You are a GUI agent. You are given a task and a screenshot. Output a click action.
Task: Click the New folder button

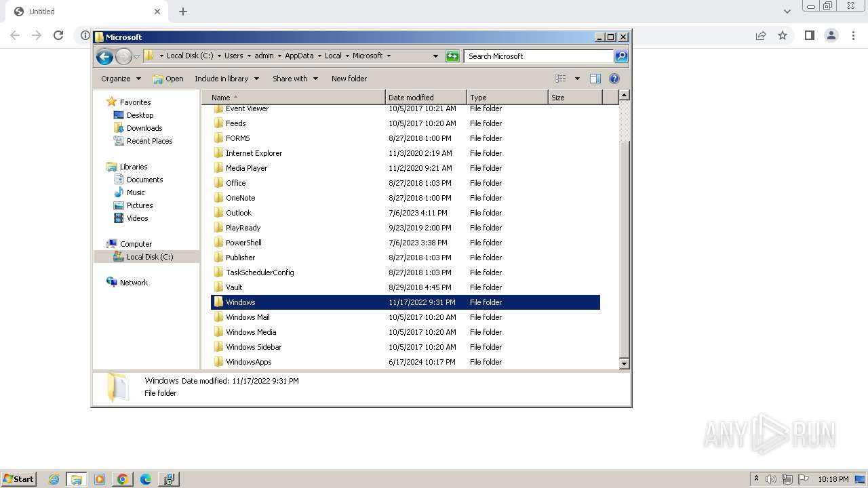pyautogui.click(x=349, y=79)
